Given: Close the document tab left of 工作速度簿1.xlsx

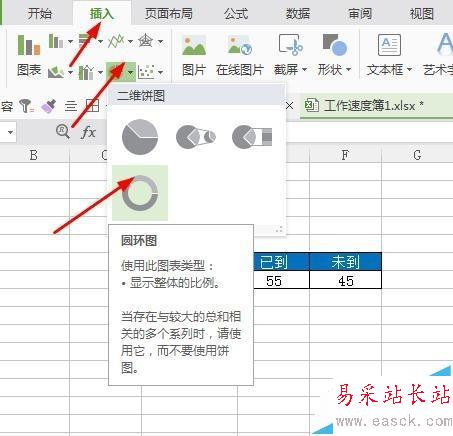Looking at the screenshot, I should click(290, 106).
